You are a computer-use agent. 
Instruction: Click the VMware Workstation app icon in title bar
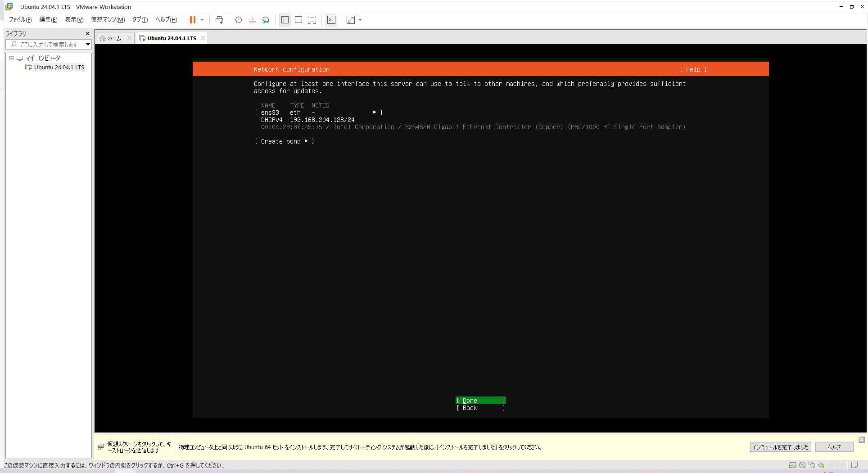(9, 7)
